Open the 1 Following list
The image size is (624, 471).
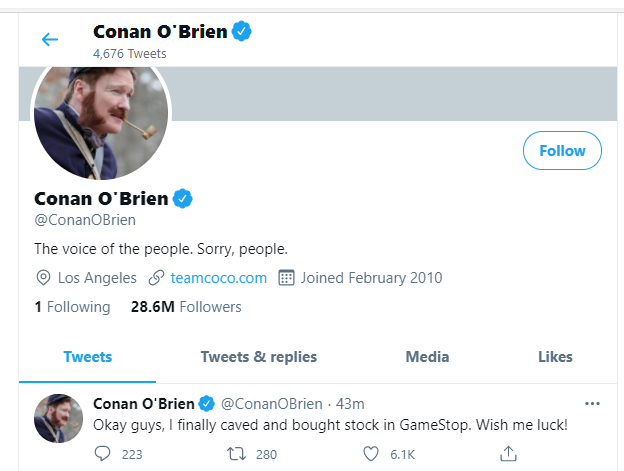(72, 307)
